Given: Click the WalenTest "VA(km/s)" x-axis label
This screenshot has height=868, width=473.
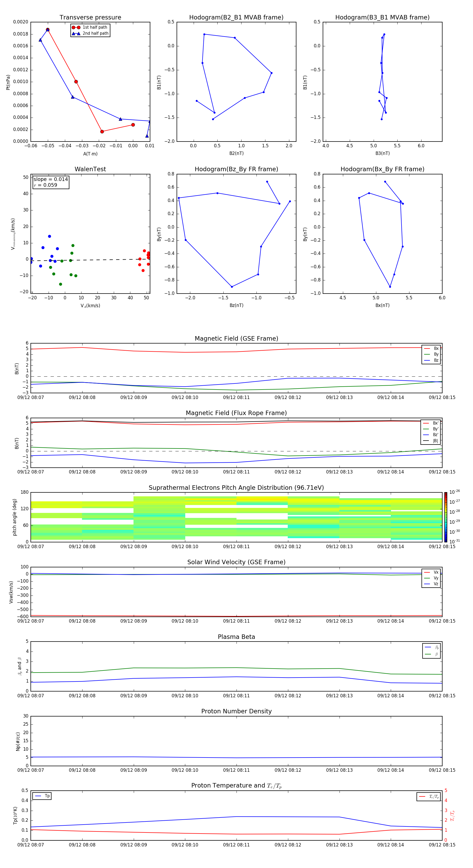Looking at the screenshot, I should [x=90, y=306].
